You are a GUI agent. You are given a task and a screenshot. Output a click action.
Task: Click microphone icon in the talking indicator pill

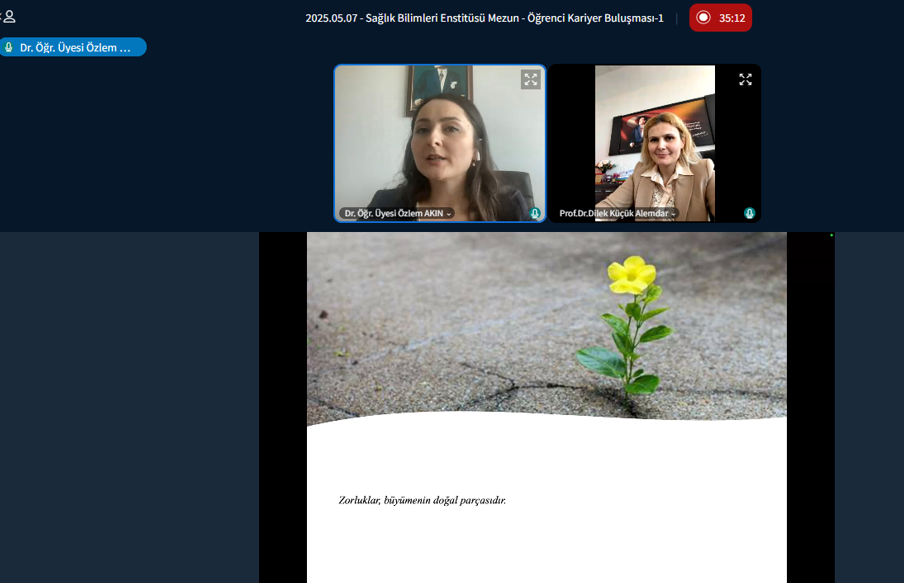click(x=9, y=47)
